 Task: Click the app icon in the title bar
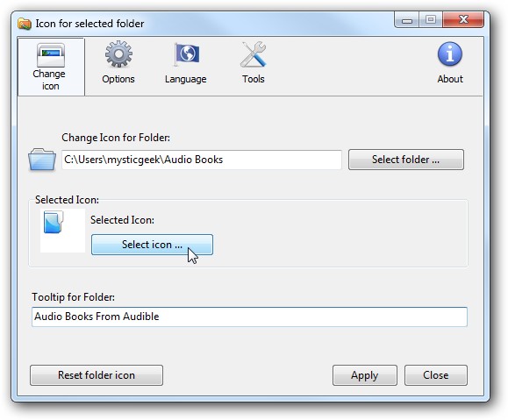tap(25, 24)
